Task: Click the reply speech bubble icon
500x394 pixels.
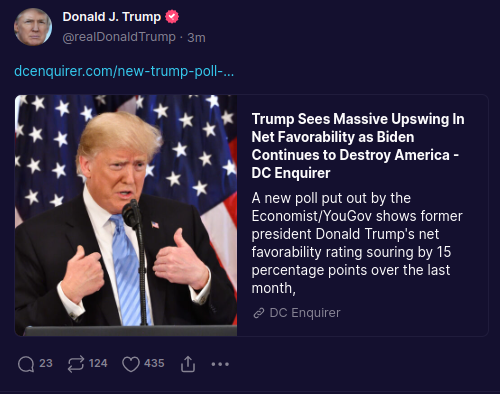Action: point(26,364)
